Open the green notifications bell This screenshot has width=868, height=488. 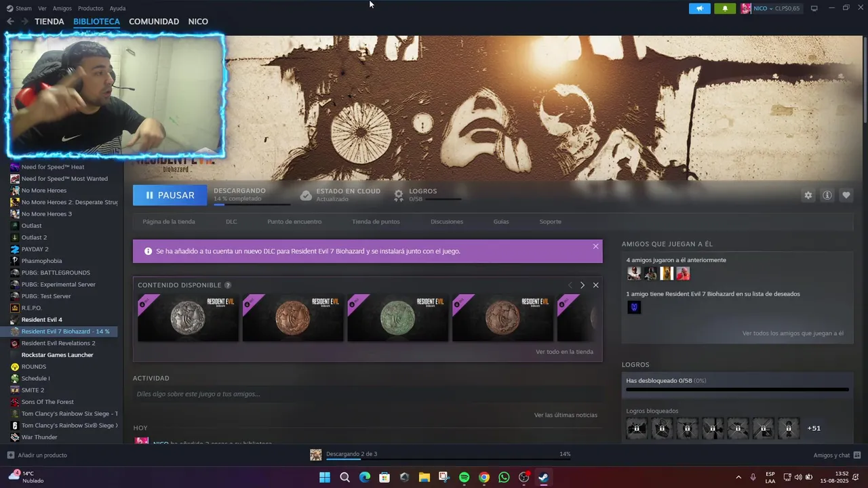(725, 8)
